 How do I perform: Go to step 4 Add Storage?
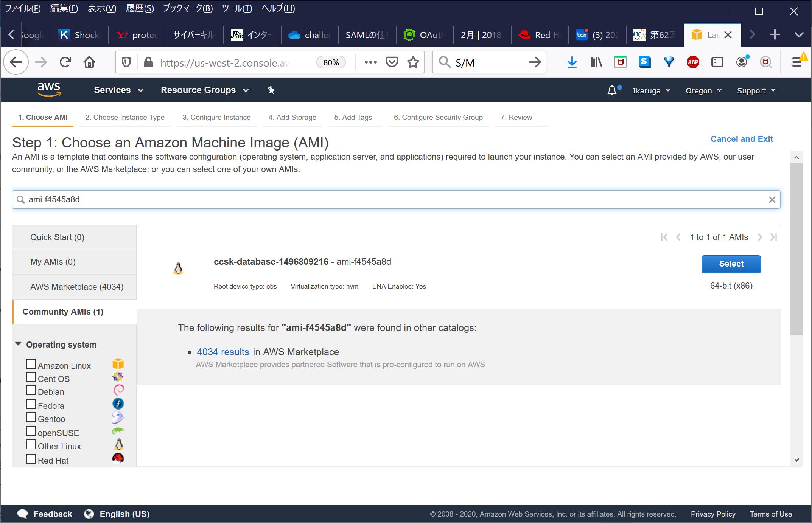(x=292, y=118)
